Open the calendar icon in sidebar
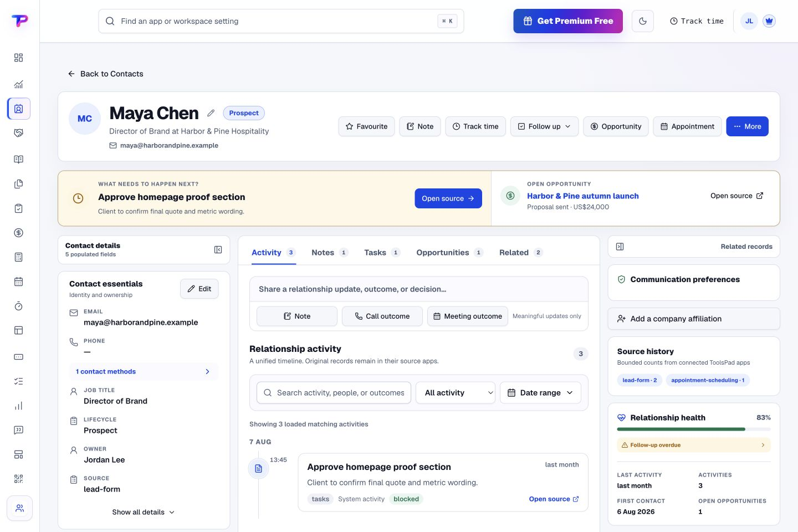Image resolution: width=798 pixels, height=532 pixels. pos(18,282)
